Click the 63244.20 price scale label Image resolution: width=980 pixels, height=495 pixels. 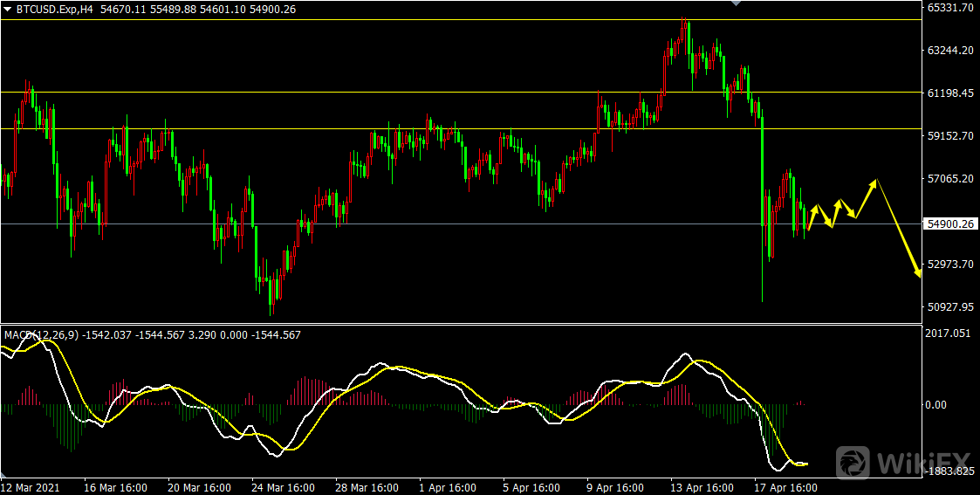951,50
